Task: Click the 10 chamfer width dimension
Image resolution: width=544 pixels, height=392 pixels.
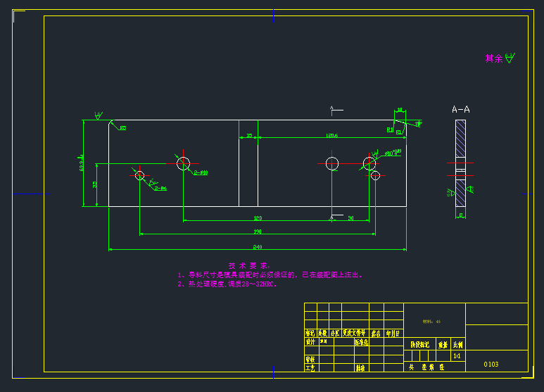Action: coord(400,110)
